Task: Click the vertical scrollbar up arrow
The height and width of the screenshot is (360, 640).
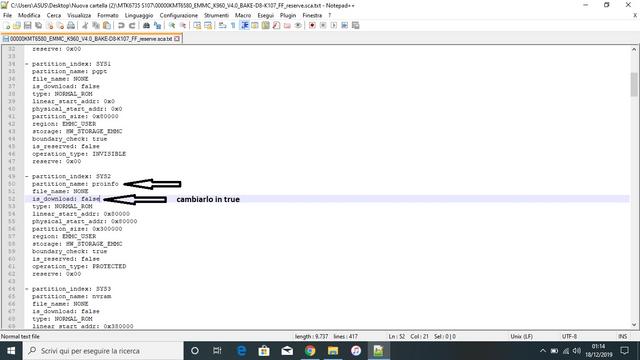Action: tap(634, 49)
